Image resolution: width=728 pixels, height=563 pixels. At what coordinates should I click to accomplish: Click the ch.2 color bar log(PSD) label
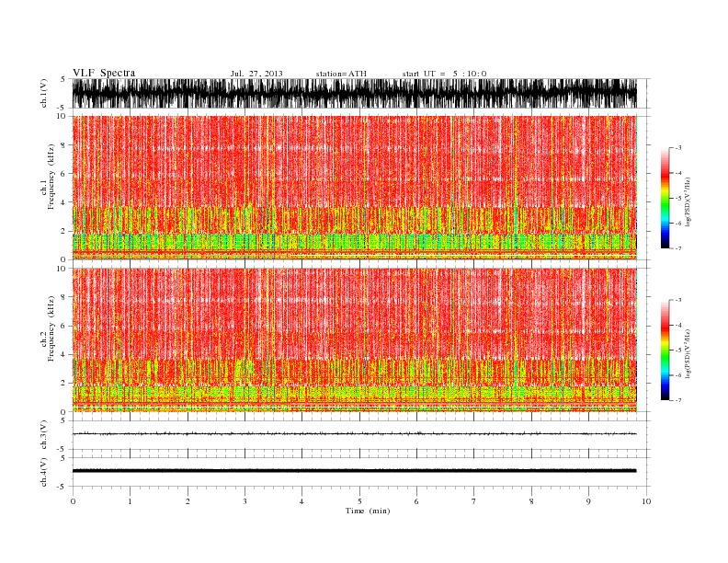point(688,354)
